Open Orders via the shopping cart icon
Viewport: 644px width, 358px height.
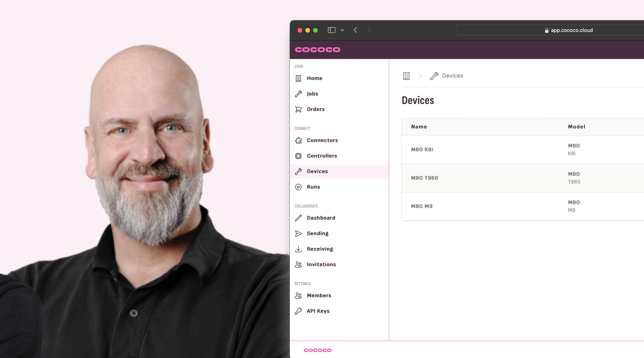click(298, 109)
